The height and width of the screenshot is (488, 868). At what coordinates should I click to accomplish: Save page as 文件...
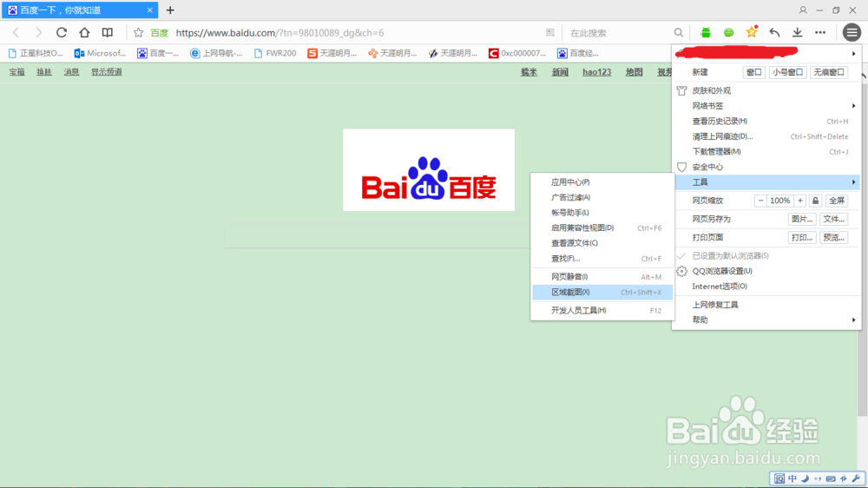[833, 219]
